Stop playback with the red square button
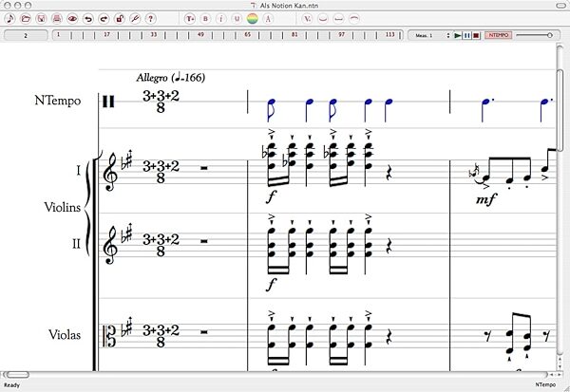570x392 pixels. 476,36
